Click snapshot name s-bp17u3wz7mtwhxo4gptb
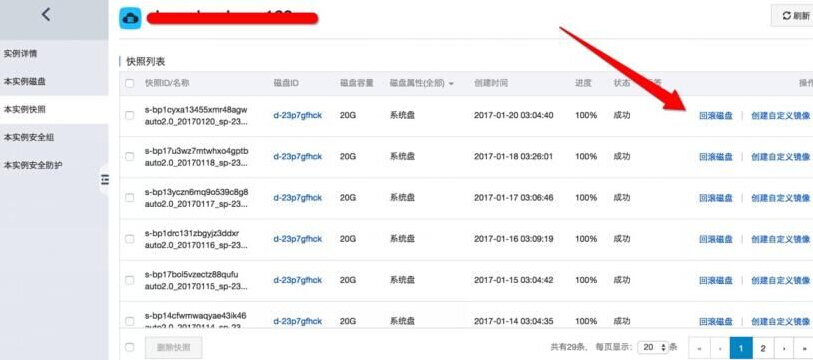813x360 pixels. (x=197, y=151)
